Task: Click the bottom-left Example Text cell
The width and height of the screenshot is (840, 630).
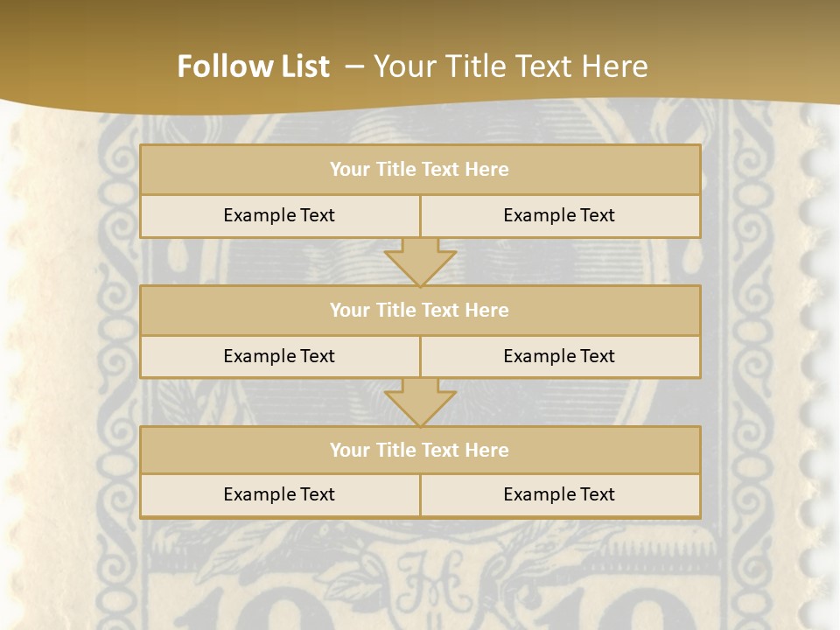Action: click(x=279, y=494)
